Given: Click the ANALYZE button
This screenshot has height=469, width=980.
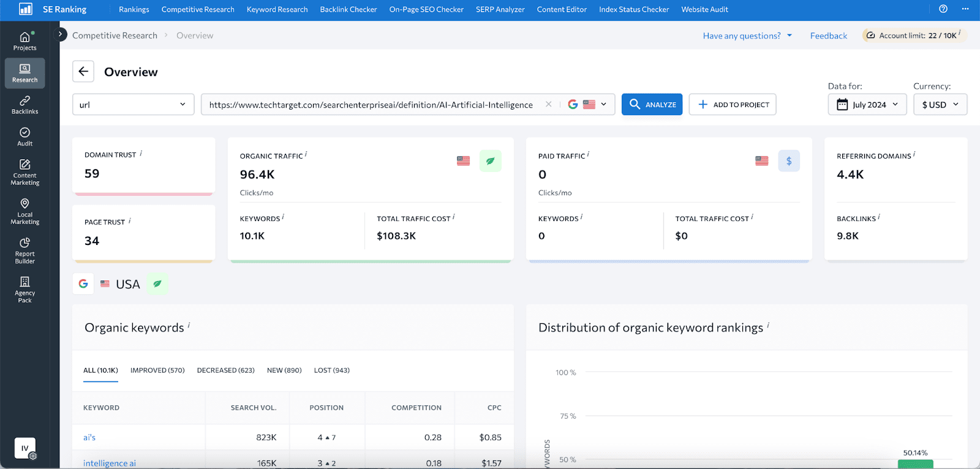Looking at the screenshot, I should (x=652, y=104).
